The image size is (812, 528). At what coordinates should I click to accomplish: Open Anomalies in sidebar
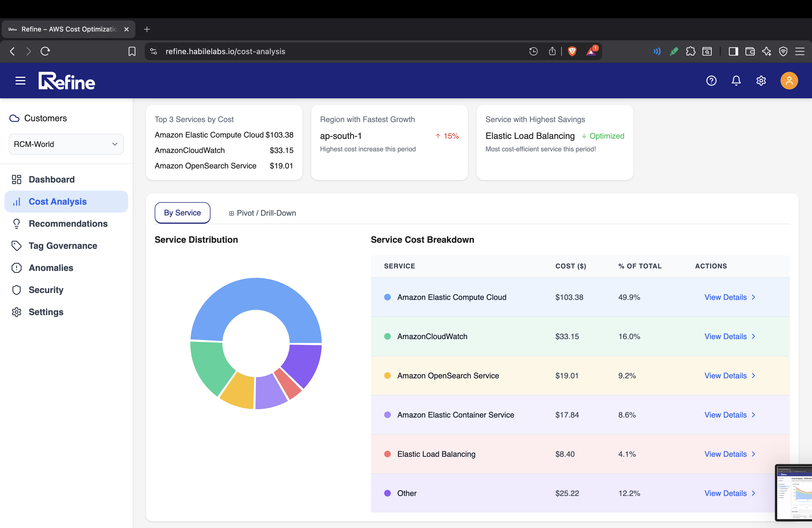point(66,268)
